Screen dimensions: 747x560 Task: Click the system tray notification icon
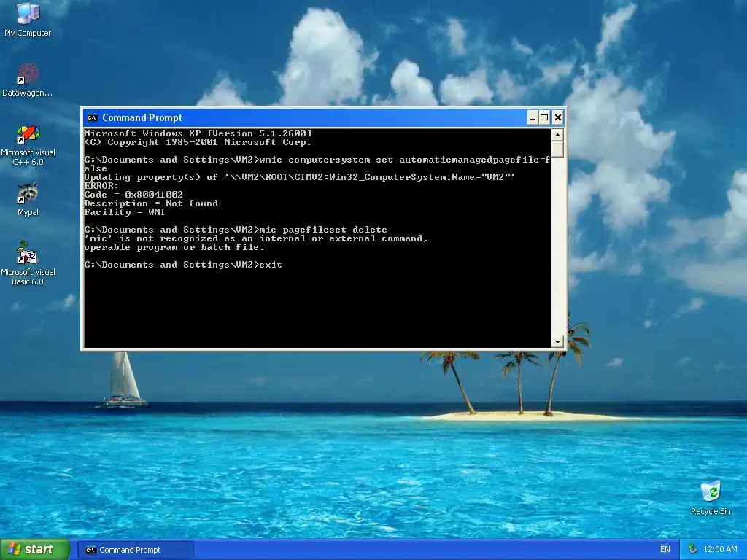693,550
